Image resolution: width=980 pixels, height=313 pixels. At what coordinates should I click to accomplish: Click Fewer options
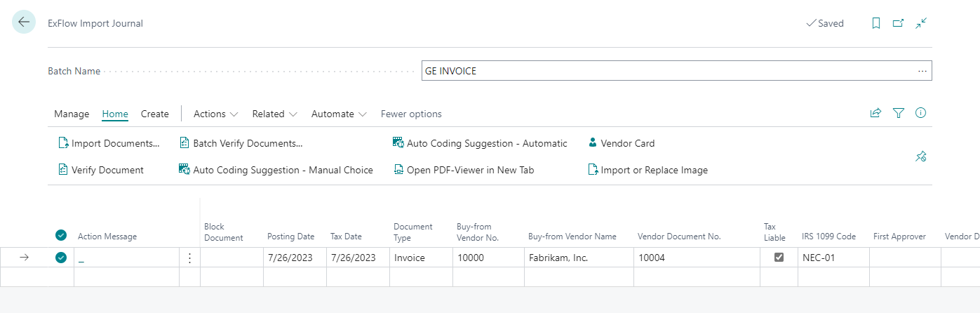pyautogui.click(x=411, y=114)
